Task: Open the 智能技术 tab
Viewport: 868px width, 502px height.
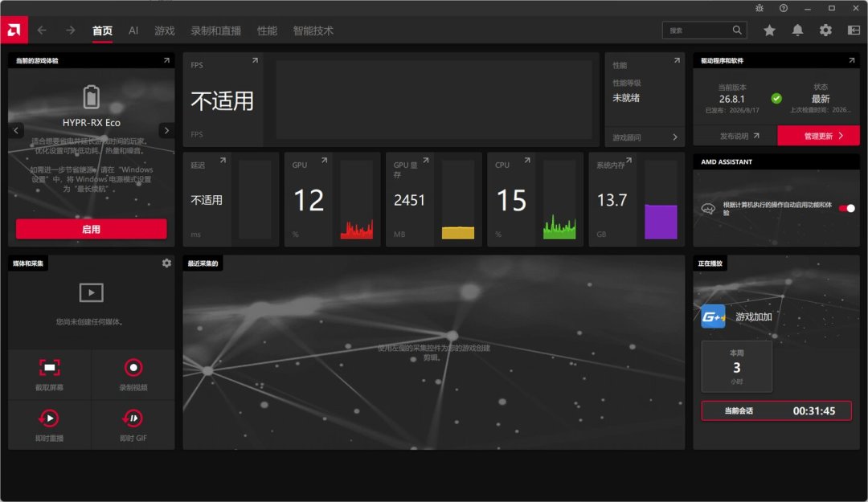Action: [x=313, y=31]
